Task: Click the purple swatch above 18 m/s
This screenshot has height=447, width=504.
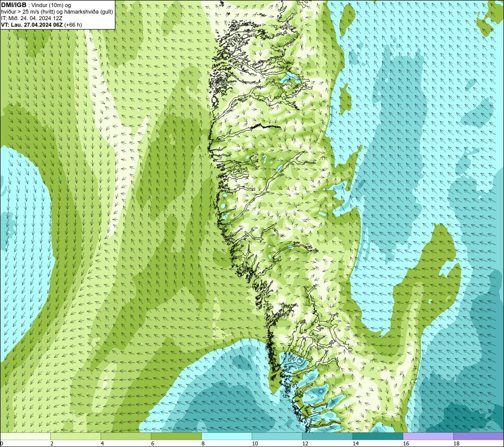Action: tap(479, 436)
